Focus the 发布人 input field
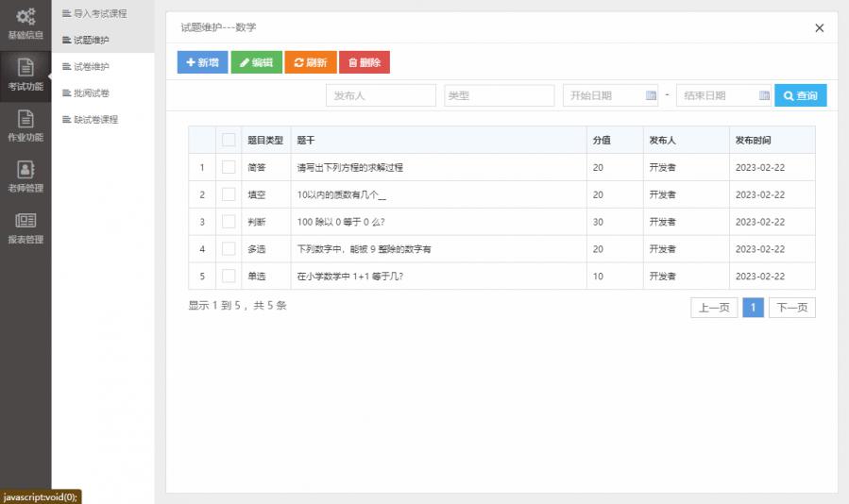Viewport: 849px width, 504px height. click(x=381, y=95)
